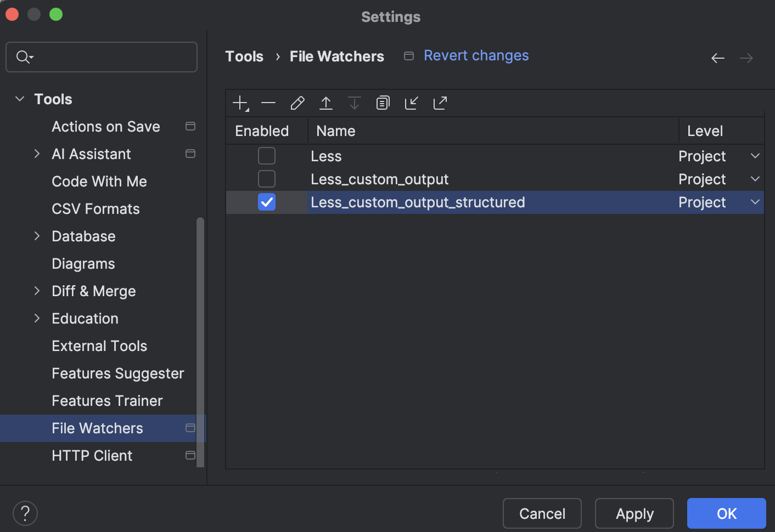Open the Level dropdown for Less watcher

[755, 156]
